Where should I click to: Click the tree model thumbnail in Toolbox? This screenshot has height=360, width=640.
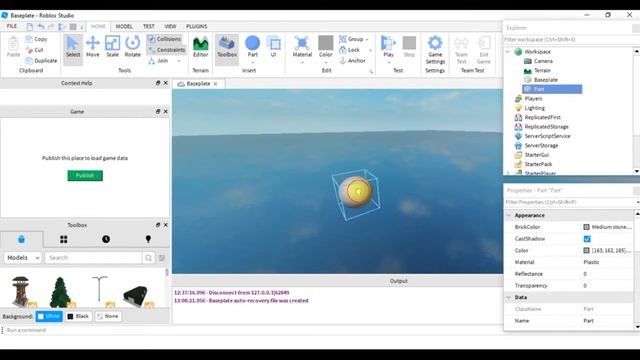click(x=60, y=292)
